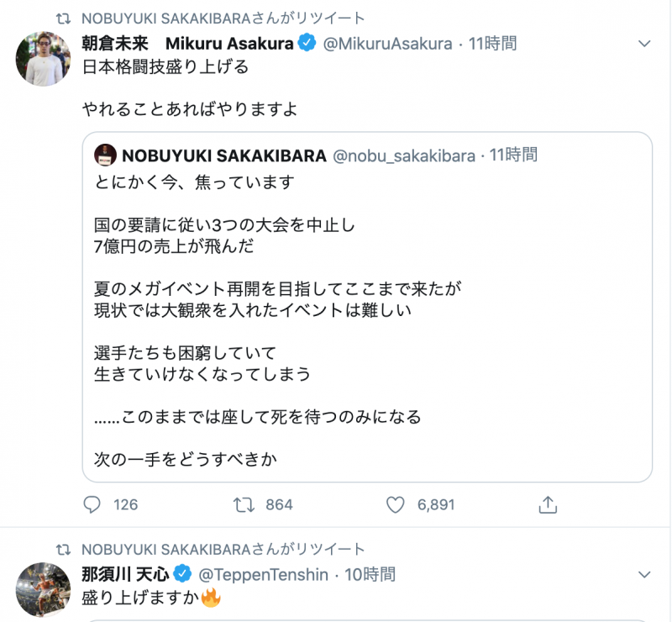
Task: Click the quoted NOBUYUKI SAKAKIBARA avatar
Action: 105,155
